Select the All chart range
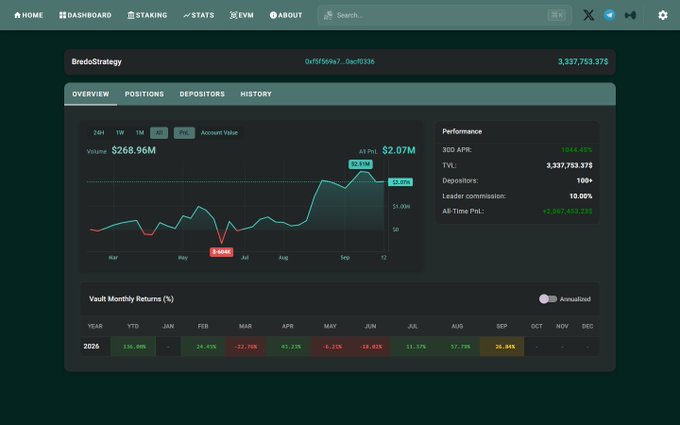This screenshot has width=680, height=425. tap(159, 133)
